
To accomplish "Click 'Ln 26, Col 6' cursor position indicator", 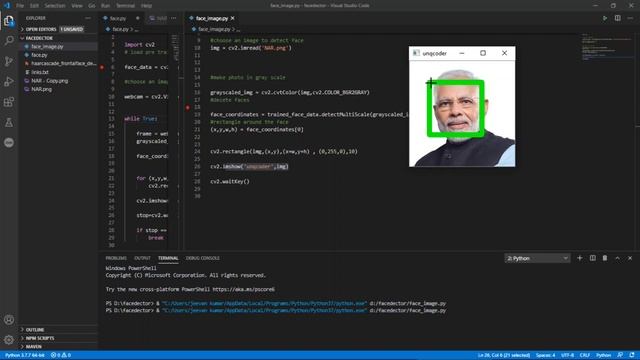I will [x=504, y=355].
